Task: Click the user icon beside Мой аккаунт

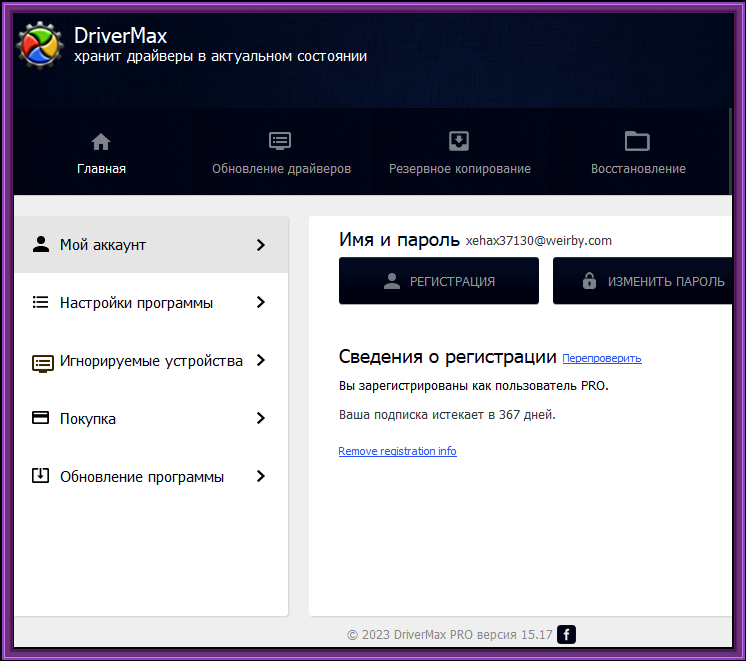Action: 41,244
